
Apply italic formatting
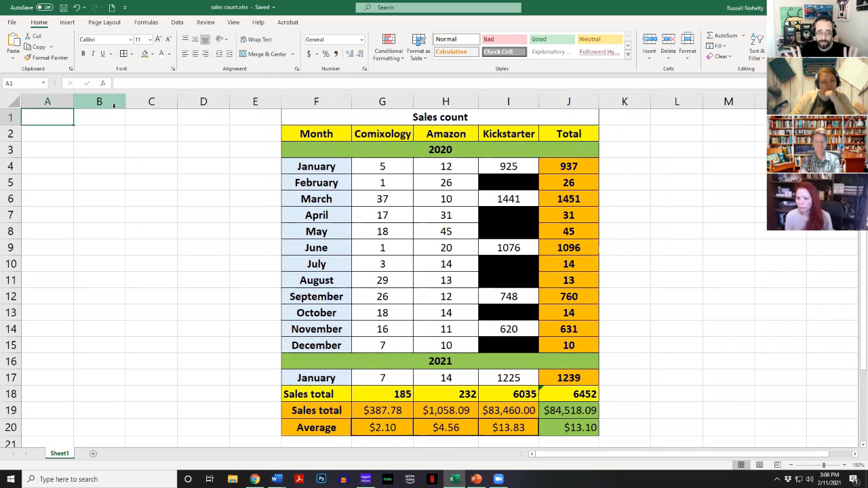pyautogui.click(x=93, y=54)
